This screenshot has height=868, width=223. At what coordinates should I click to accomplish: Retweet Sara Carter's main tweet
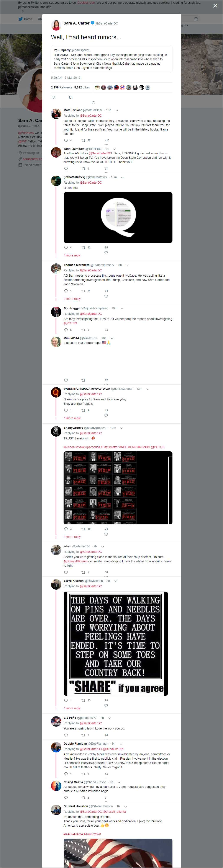pos(71,97)
